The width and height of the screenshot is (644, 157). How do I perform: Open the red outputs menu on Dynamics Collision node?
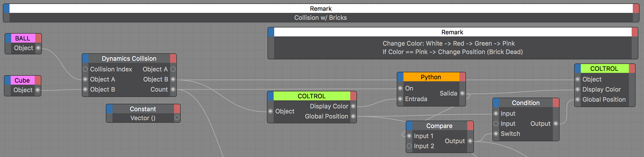click(173, 58)
